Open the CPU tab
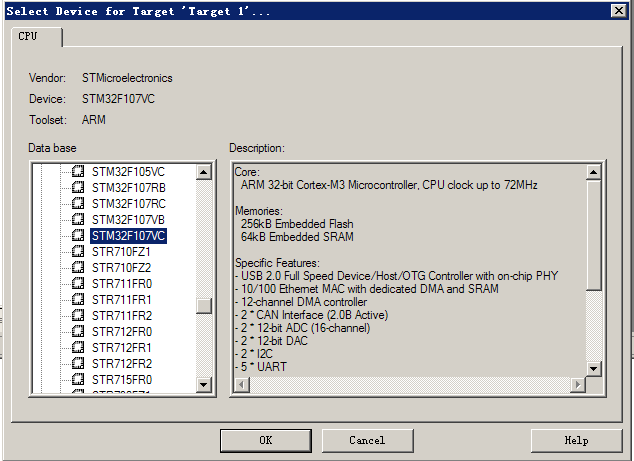 36,37
